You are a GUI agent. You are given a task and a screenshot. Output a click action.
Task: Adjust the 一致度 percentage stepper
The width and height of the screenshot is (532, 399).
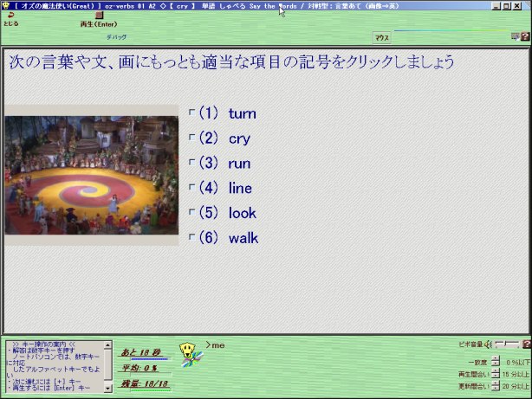point(496,362)
